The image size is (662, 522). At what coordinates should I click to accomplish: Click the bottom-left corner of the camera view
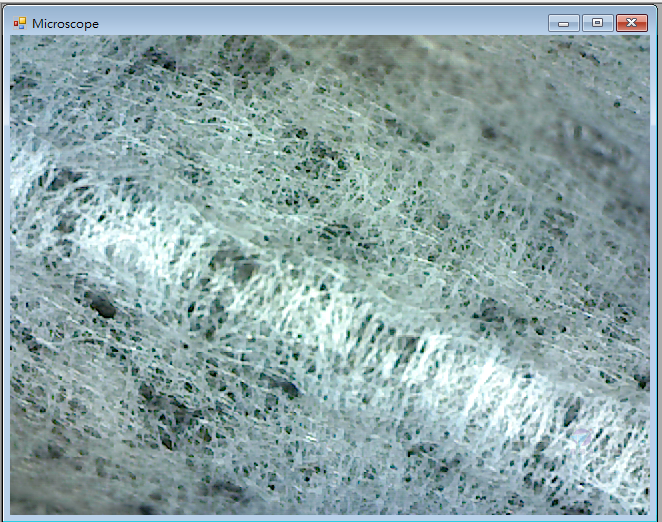tap(13, 511)
